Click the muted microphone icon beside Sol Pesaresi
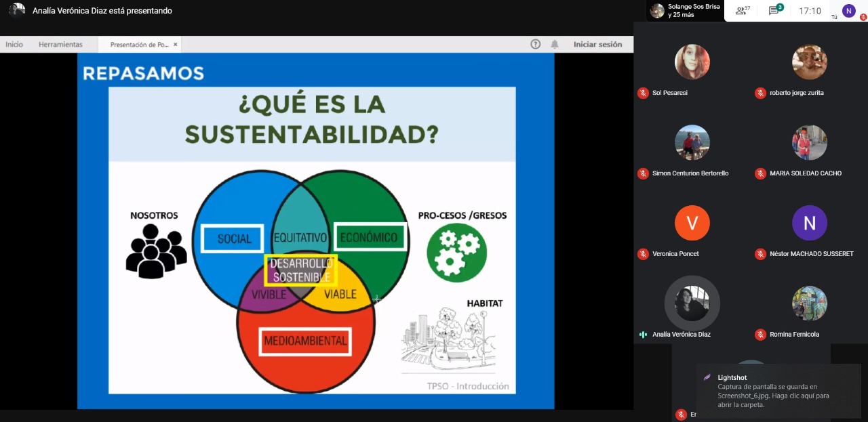The image size is (868, 422). [643, 93]
